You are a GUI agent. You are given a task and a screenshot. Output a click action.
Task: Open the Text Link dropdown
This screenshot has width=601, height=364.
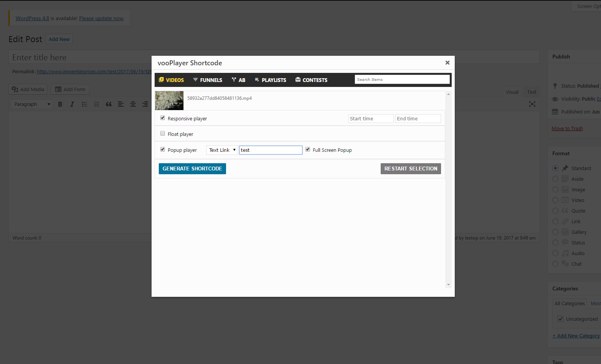tap(222, 150)
